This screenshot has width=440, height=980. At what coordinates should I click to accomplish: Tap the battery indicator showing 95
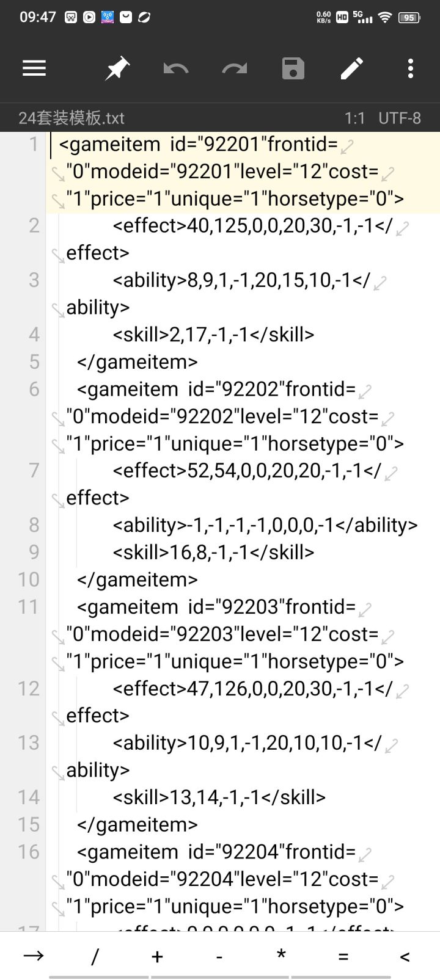[x=409, y=17]
